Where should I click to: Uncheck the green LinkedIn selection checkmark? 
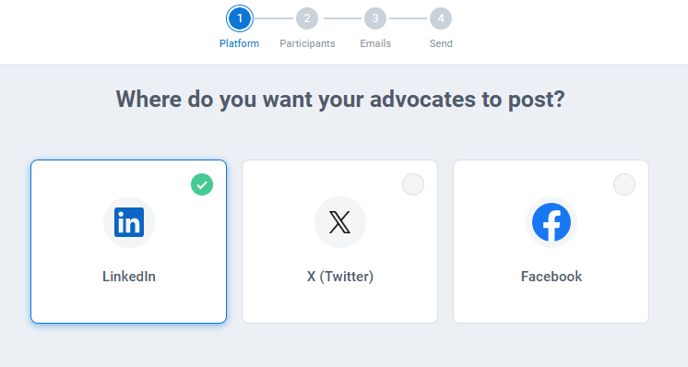click(x=202, y=184)
